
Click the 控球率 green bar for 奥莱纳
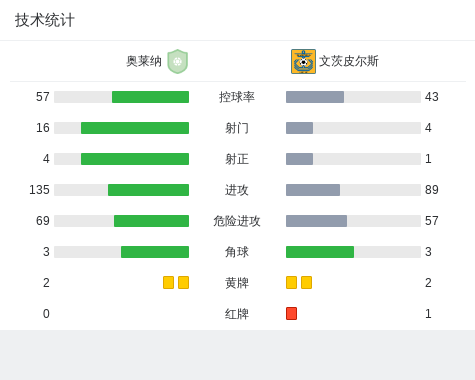click(x=150, y=97)
